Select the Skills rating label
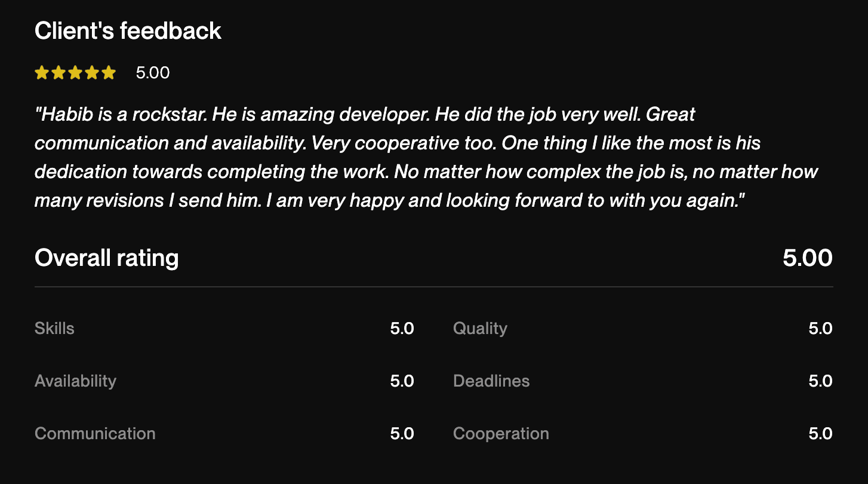Viewport: 868px width, 484px height. (54, 329)
